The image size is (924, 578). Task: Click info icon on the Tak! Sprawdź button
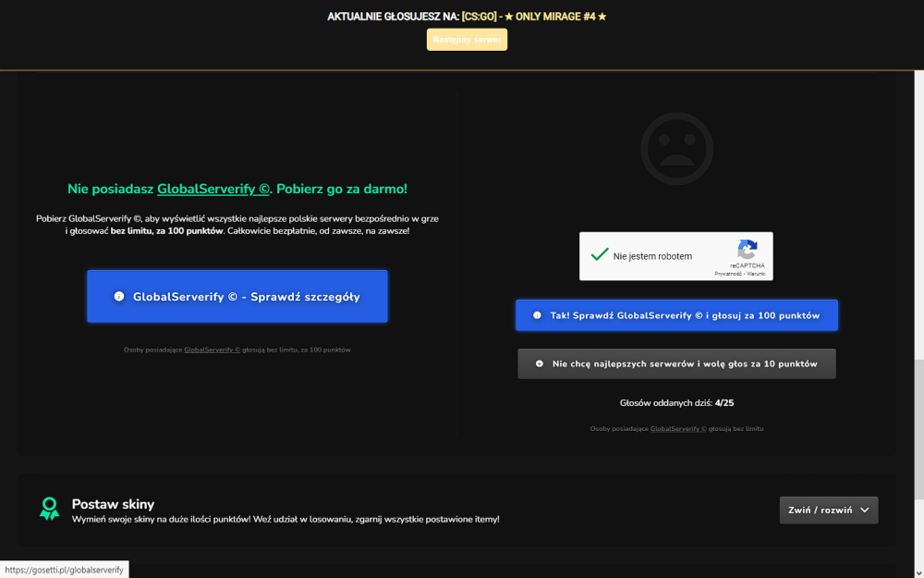[537, 315]
